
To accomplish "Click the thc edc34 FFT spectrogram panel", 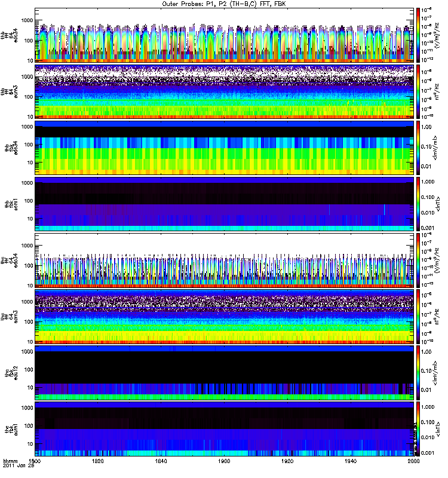I will [x=225, y=261].
